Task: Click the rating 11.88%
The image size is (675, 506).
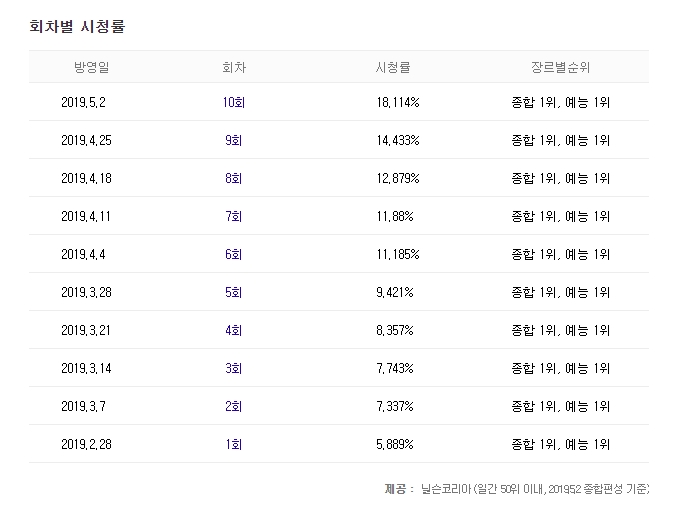Action: (x=395, y=216)
